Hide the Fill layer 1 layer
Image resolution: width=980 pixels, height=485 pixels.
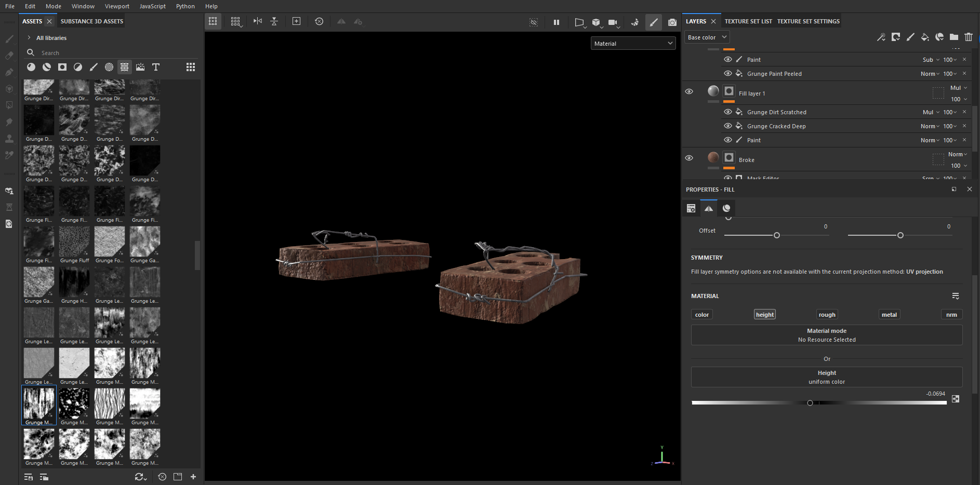tap(689, 91)
